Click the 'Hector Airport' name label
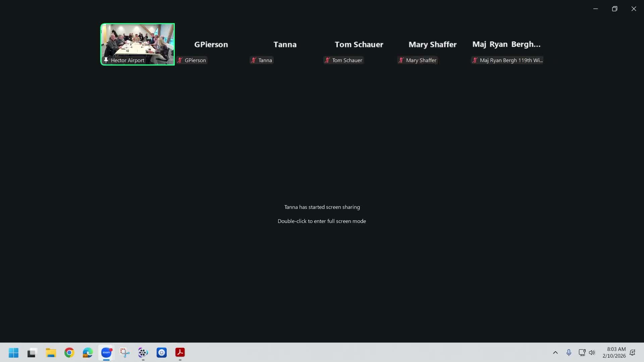The image size is (644, 362). [127, 60]
